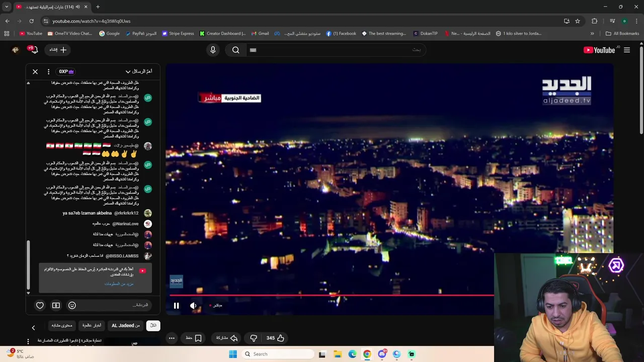Mute the video with speaker icon
This screenshot has width=644, height=362.
click(193, 305)
